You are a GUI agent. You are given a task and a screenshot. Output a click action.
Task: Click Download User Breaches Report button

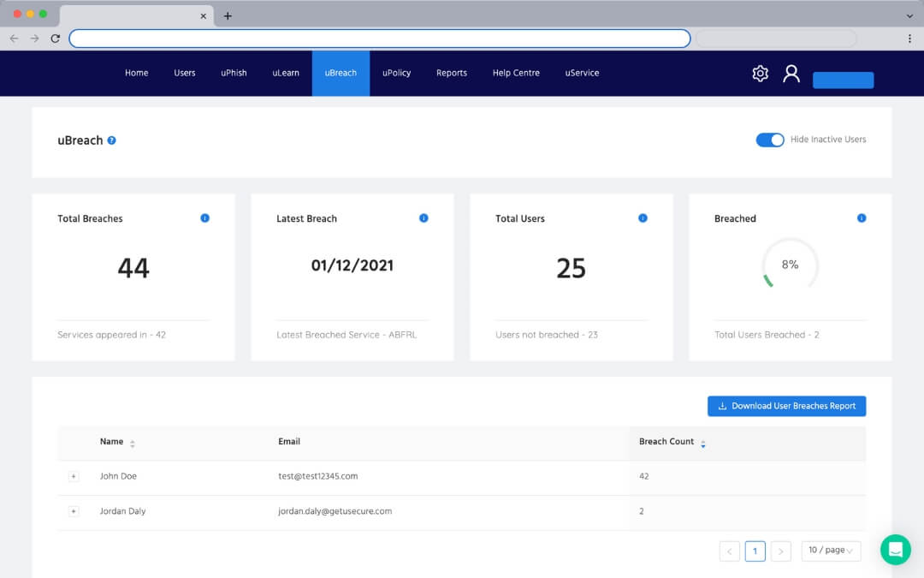tap(786, 406)
